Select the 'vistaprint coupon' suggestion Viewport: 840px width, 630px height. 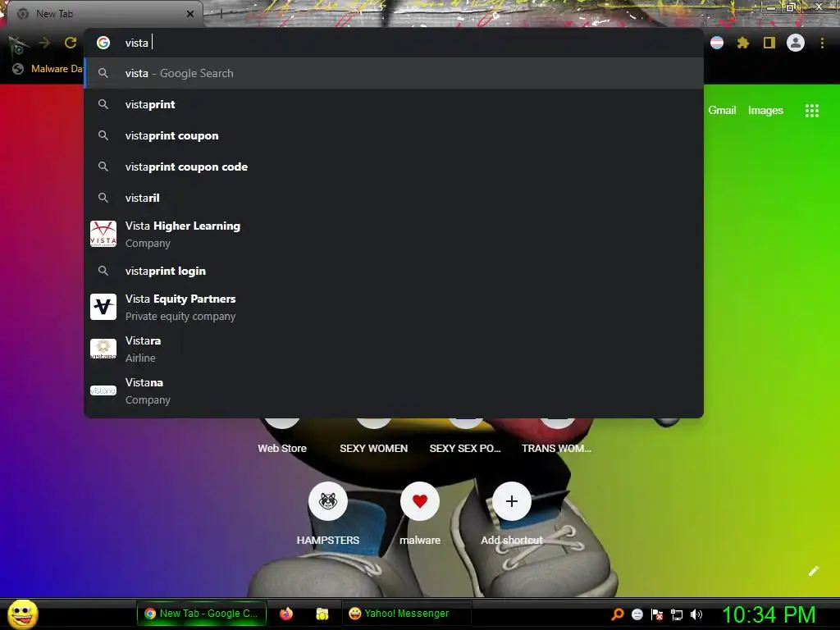pyautogui.click(x=394, y=135)
